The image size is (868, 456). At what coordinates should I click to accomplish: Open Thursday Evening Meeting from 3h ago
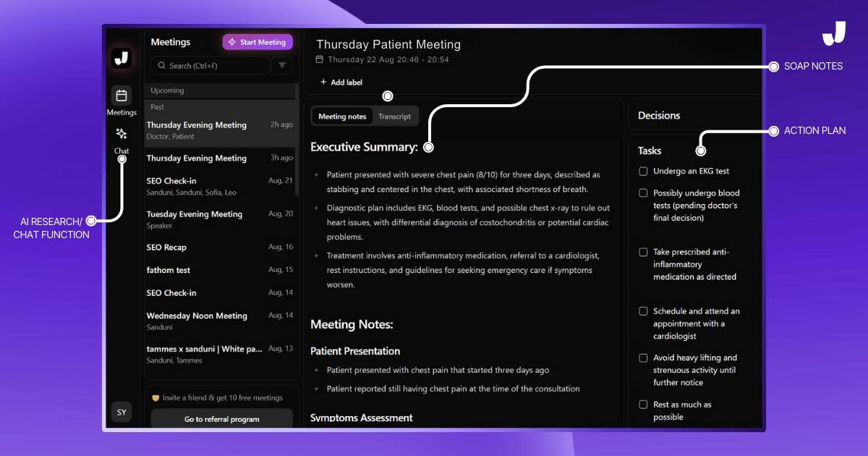point(220,158)
